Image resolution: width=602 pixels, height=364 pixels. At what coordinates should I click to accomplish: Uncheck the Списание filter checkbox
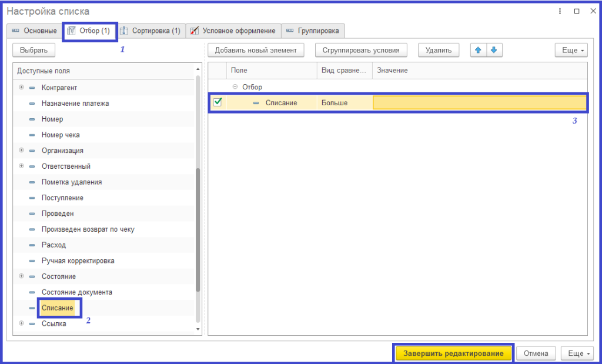(217, 102)
